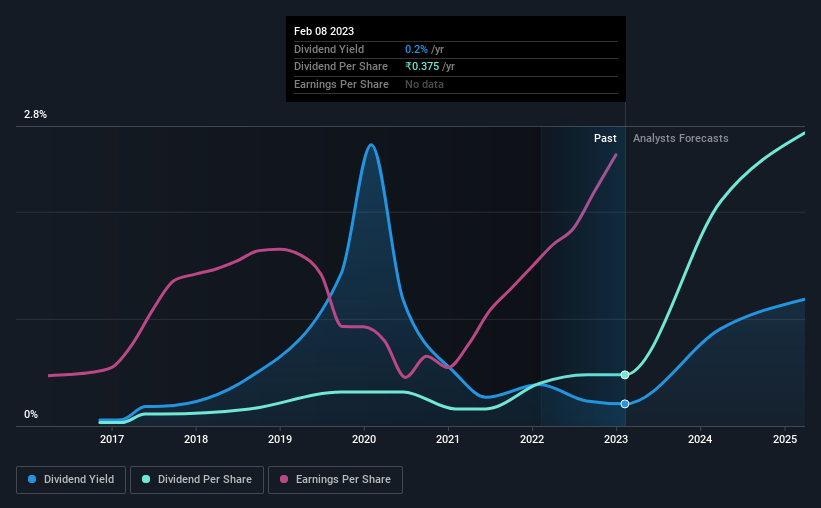Image resolution: width=821 pixels, height=508 pixels.
Task: Click the 2022 x-axis label
Action: [x=532, y=439]
